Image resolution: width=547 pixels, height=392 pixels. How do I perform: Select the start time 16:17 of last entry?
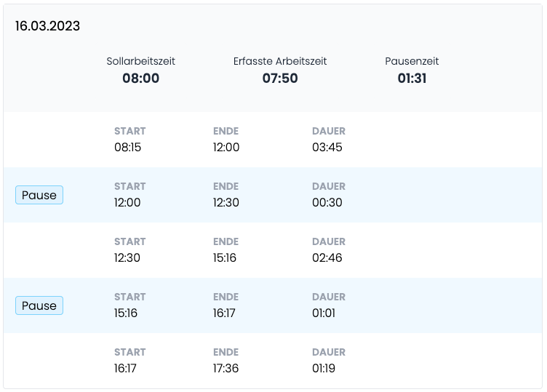pos(125,368)
